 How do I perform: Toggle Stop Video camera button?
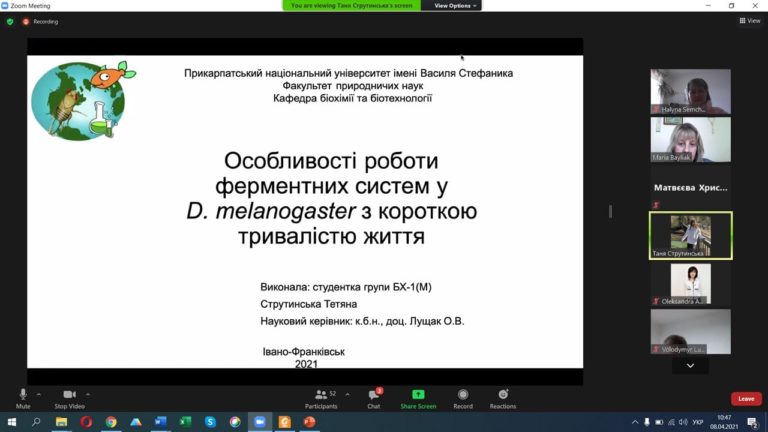(69, 394)
